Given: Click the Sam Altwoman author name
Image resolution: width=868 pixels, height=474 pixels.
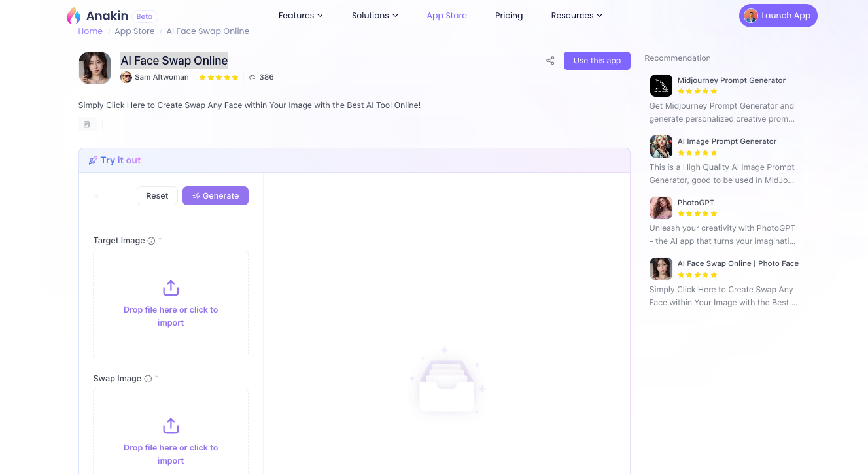Looking at the screenshot, I should [x=162, y=77].
